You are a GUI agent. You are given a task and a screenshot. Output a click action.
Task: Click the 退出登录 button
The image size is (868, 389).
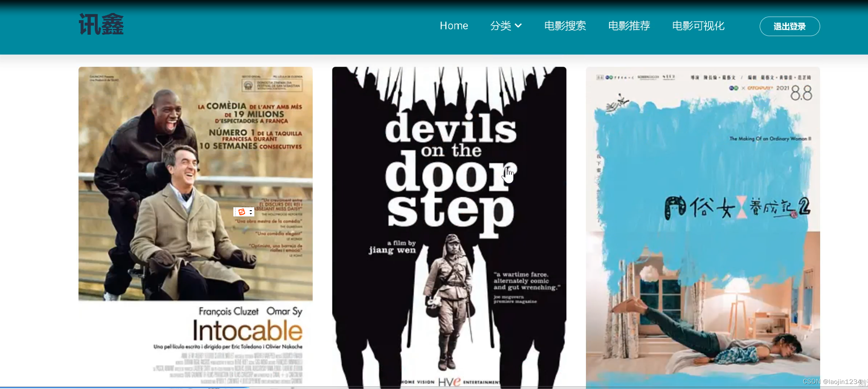[x=790, y=26]
